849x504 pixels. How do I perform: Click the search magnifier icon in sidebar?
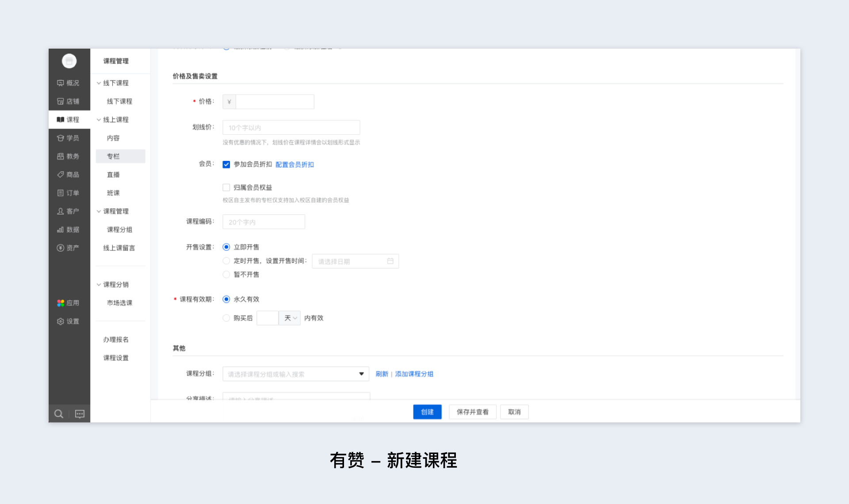tap(58, 414)
